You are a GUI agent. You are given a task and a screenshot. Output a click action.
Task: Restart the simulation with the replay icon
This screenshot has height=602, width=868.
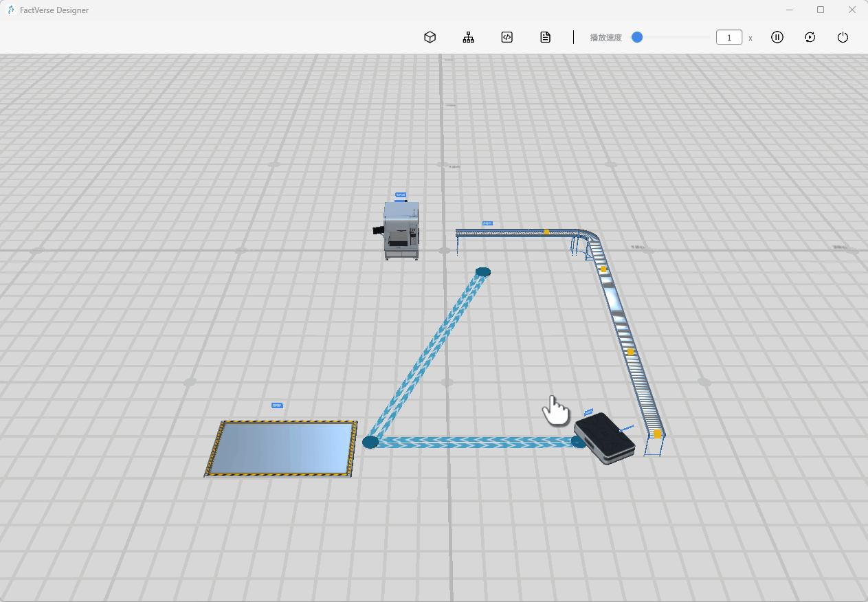pyautogui.click(x=810, y=37)
